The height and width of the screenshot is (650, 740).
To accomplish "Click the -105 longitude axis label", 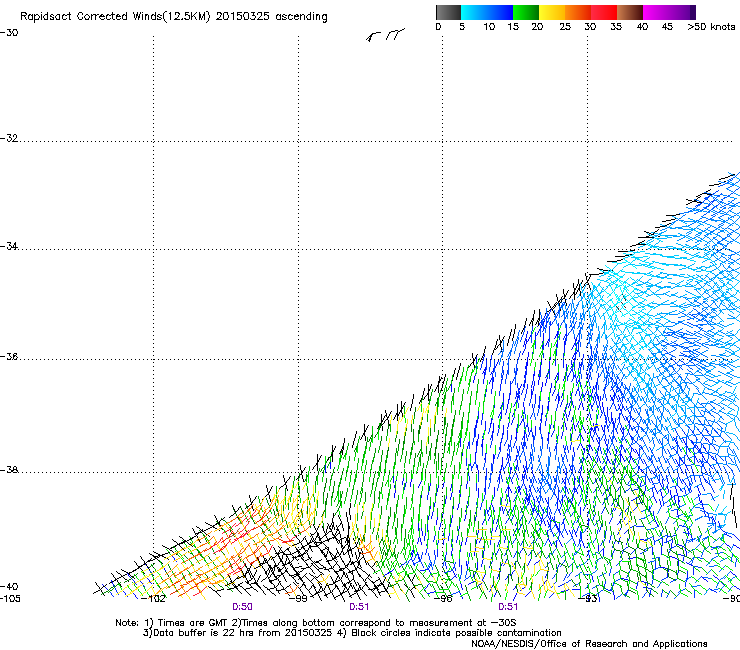I will point(10,599).
